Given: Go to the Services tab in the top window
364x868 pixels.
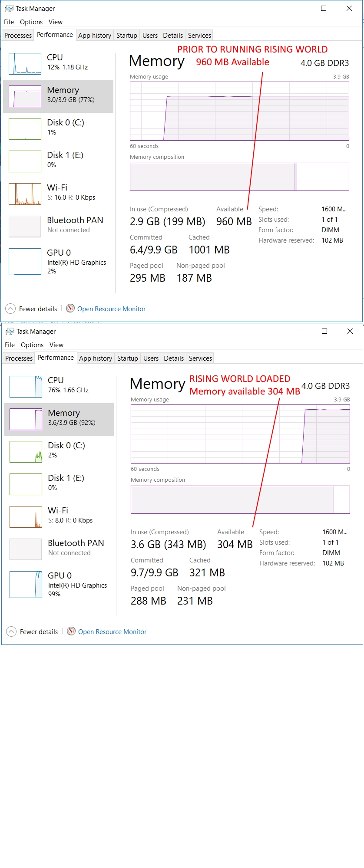Looking at the screenshot, I should pos(199,36).
